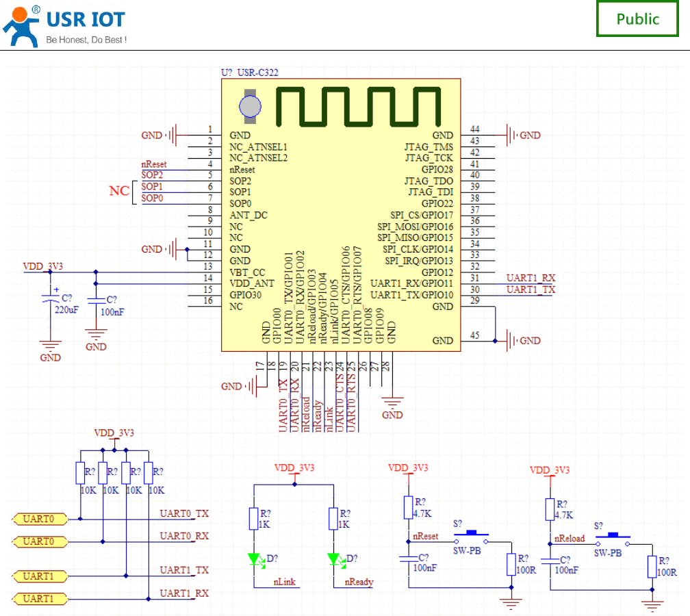Click the nReady LED diode symbol
This screenshot has height=616, width=690.
click(334, 559)
